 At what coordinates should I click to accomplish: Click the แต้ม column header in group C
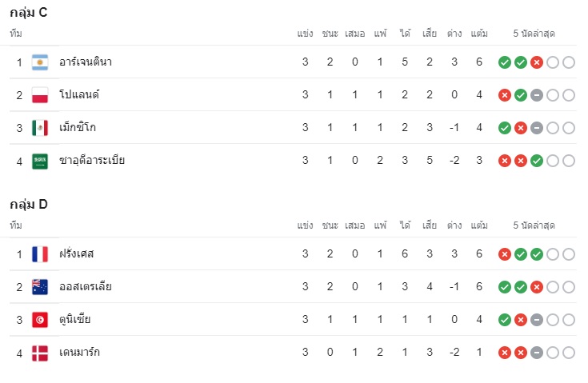[479, 34]
